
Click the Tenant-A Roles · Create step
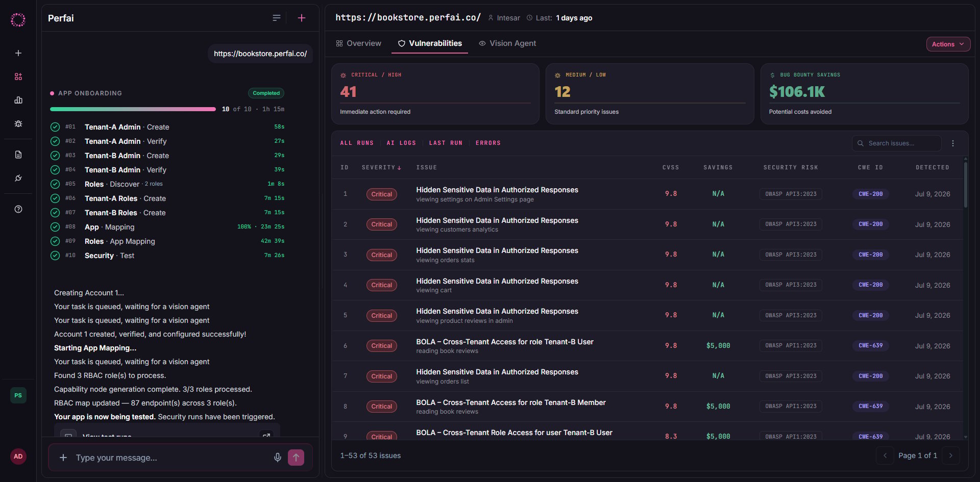(167, 198)
